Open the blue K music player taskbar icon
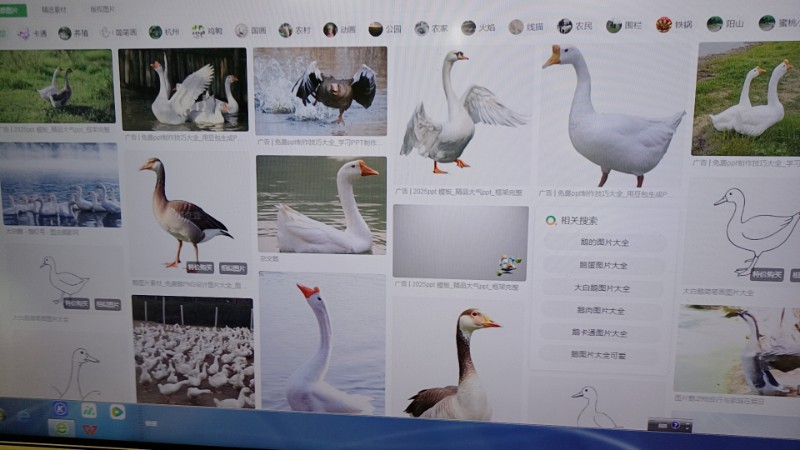800x450 pixels. click(x=60, y=409)
